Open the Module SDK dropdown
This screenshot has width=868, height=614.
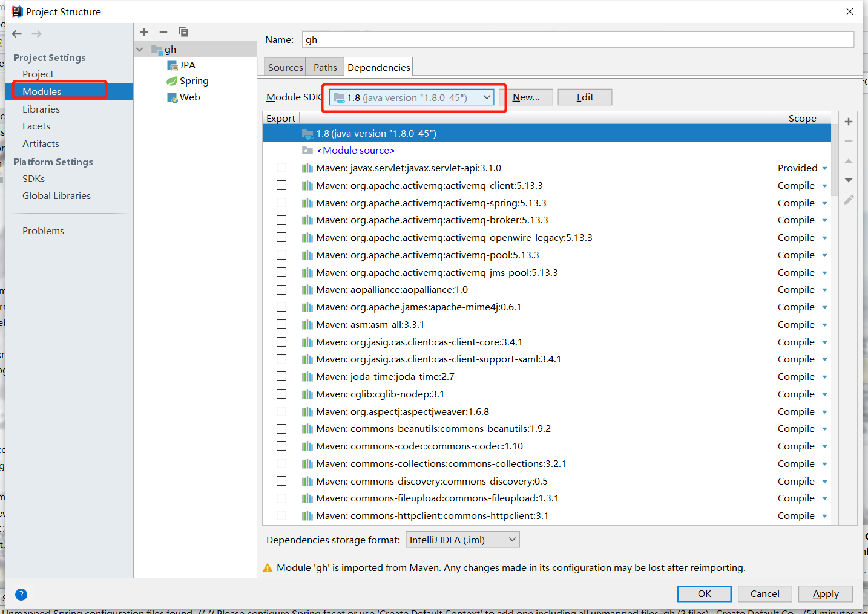point(412,97)
